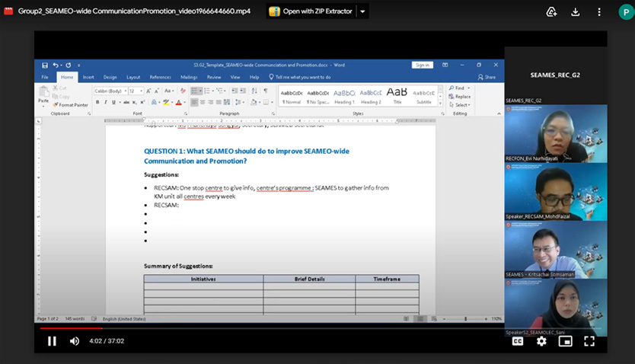Open with ZIP Extractor
The width and height of the screenshot is (635, 364).
tap(311, 11)
